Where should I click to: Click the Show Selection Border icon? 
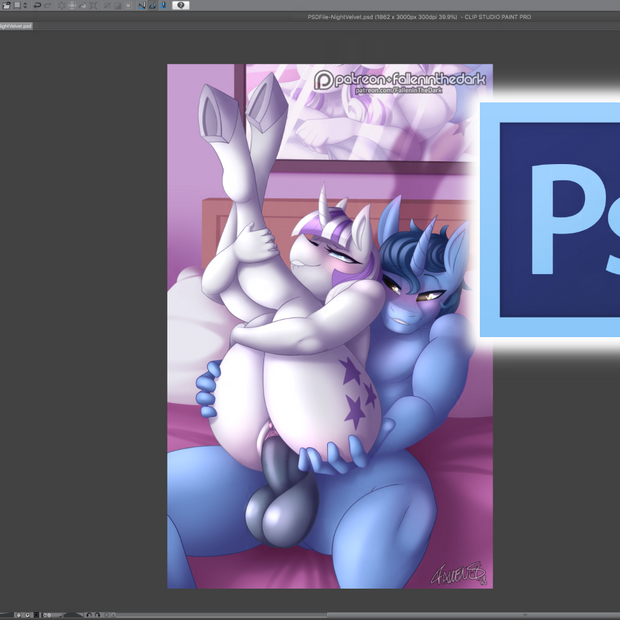tap(129, 5)
